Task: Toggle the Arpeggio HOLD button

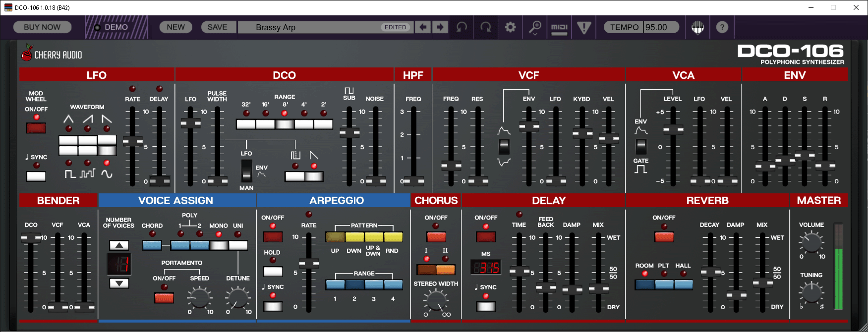Action: [273, 272]
